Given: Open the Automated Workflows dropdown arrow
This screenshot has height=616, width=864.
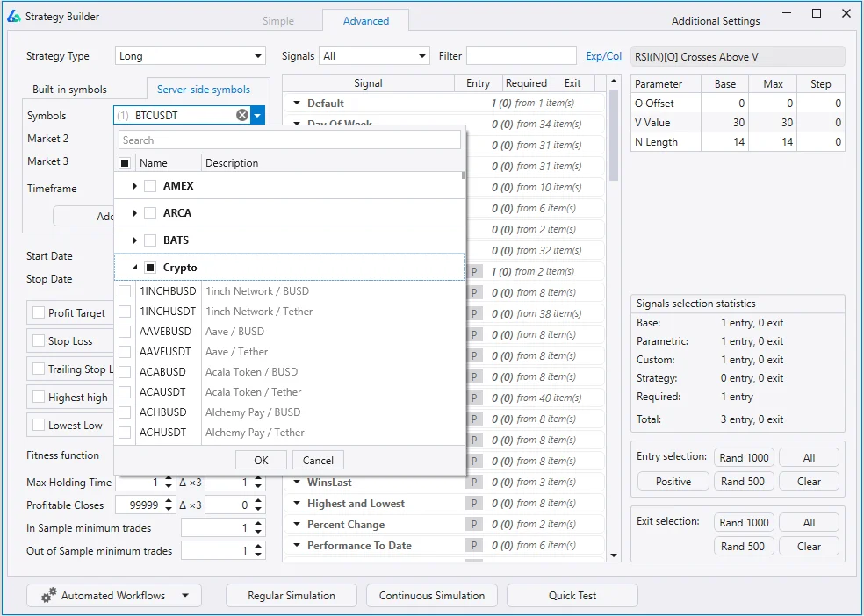Looking at the screenshot, I should point(185,596).
